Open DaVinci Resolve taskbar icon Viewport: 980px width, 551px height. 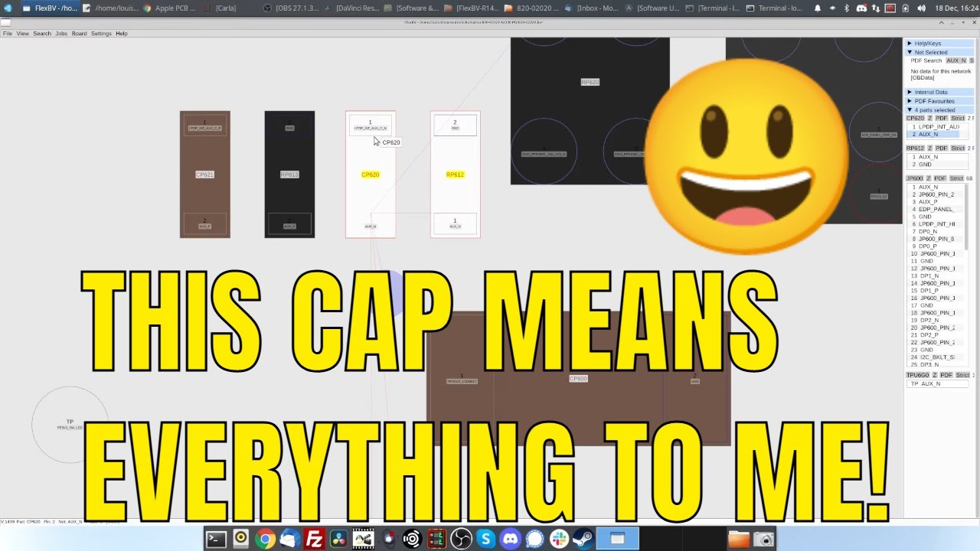(338, 540)
